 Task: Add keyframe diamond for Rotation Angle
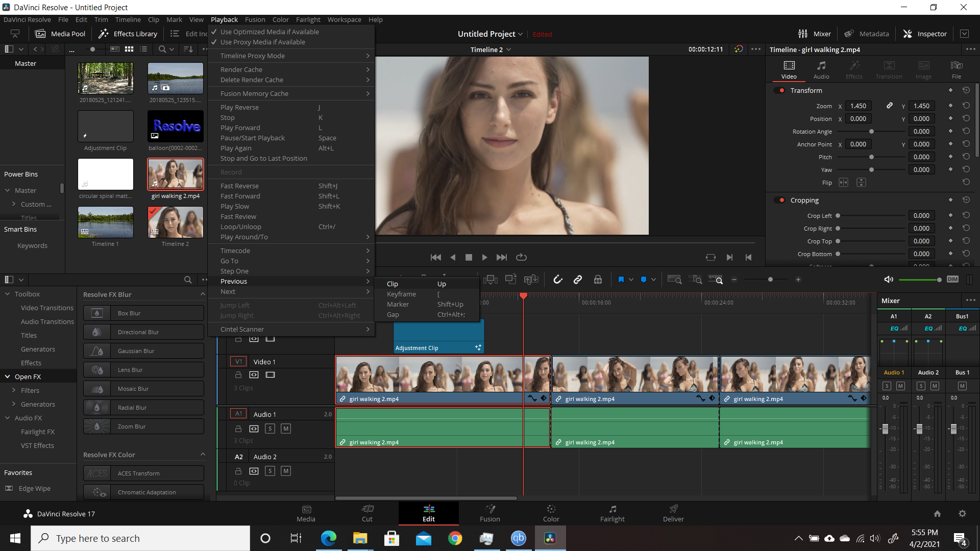(x=950, y=131)
